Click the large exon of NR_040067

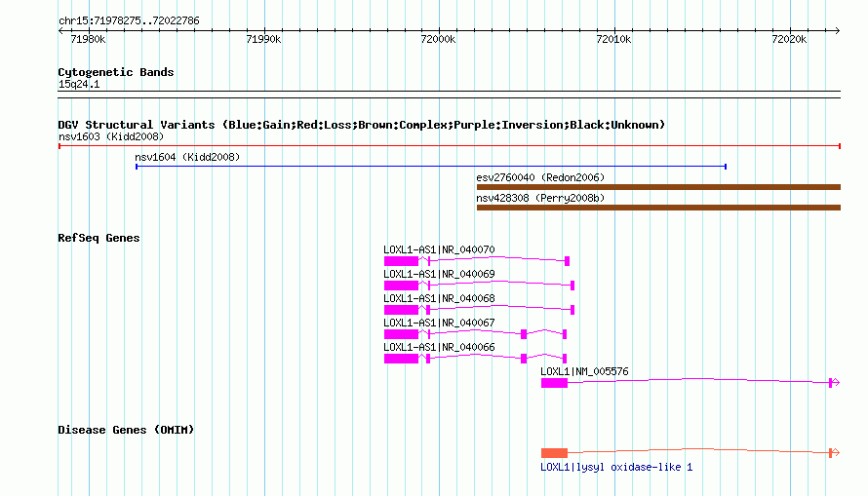[402, 334]
